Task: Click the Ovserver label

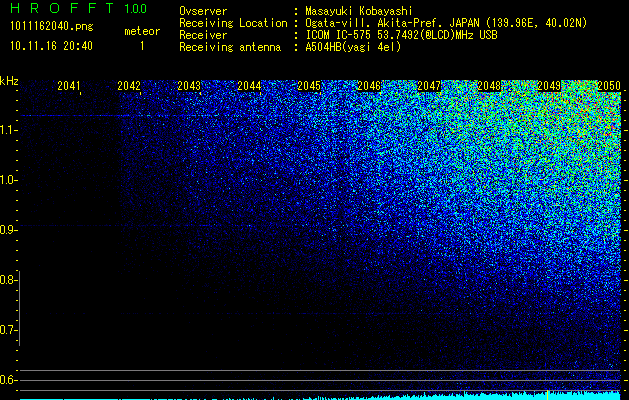Action: click(203, 11)
